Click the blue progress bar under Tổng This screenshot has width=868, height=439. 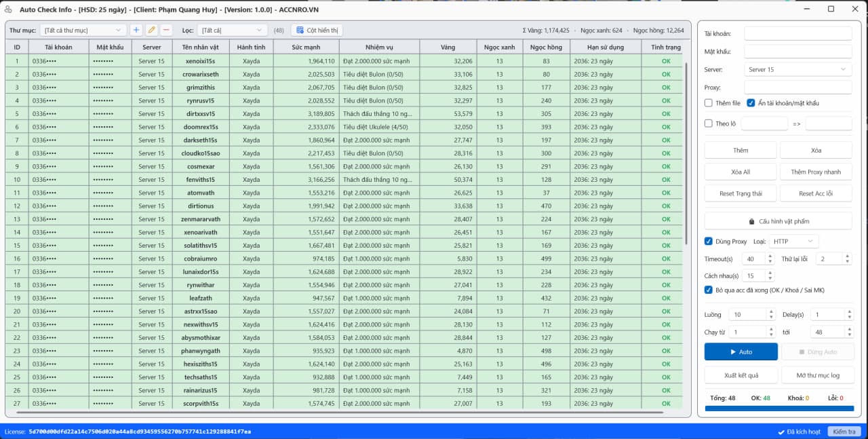[779, 408]
